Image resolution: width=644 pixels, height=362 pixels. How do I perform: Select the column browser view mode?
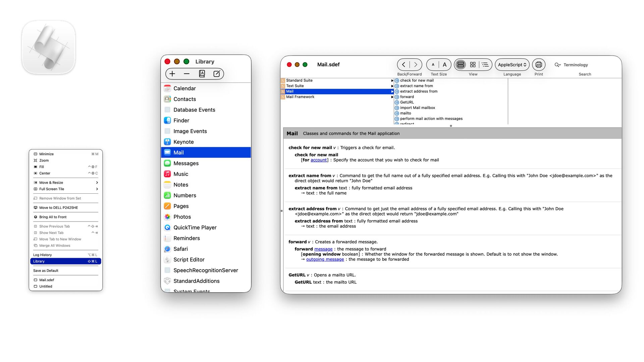[461, 65]
